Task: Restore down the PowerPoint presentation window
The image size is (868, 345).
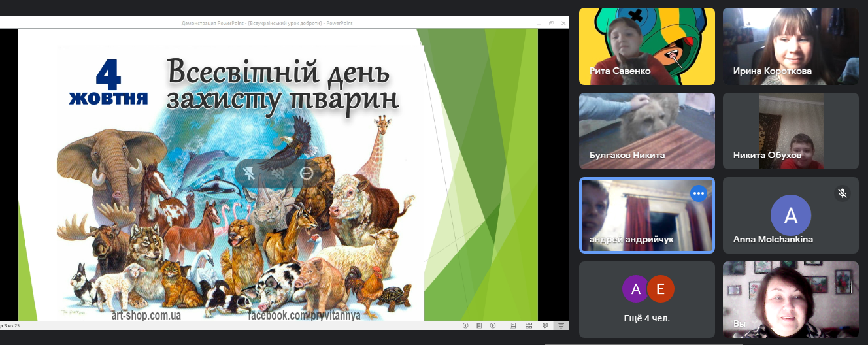Action: pos(551,23)
